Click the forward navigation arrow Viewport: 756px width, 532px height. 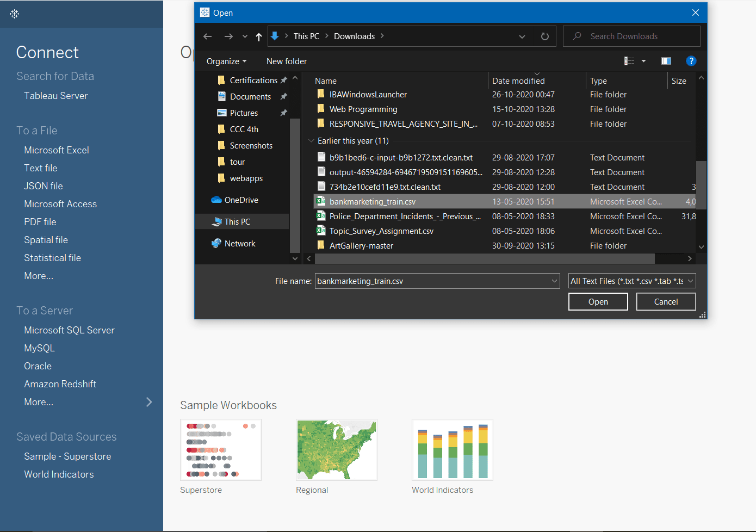tap(228, 36)
